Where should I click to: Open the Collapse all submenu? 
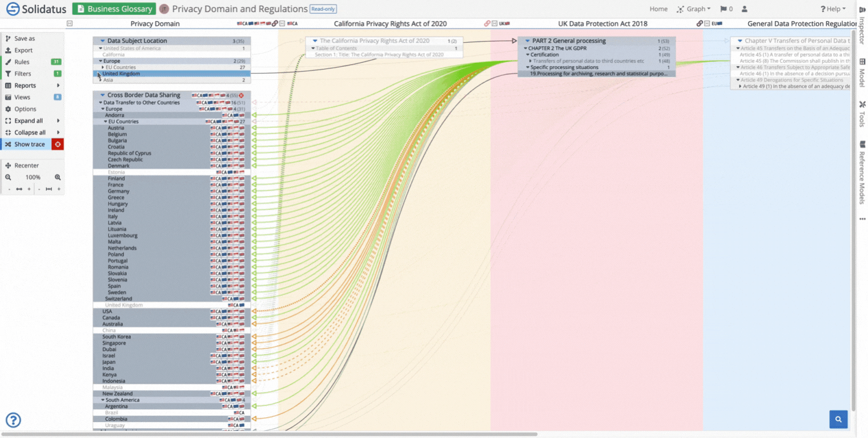click(32, 132)
